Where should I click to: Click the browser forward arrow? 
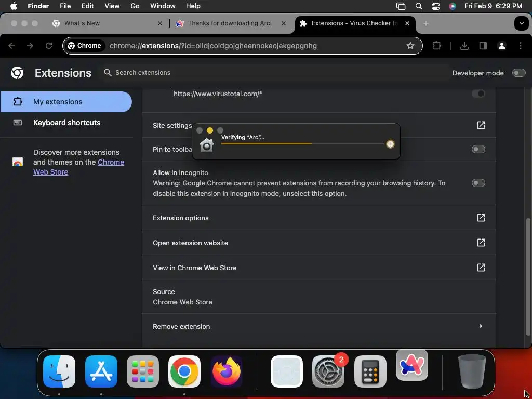tap(30, 46)
